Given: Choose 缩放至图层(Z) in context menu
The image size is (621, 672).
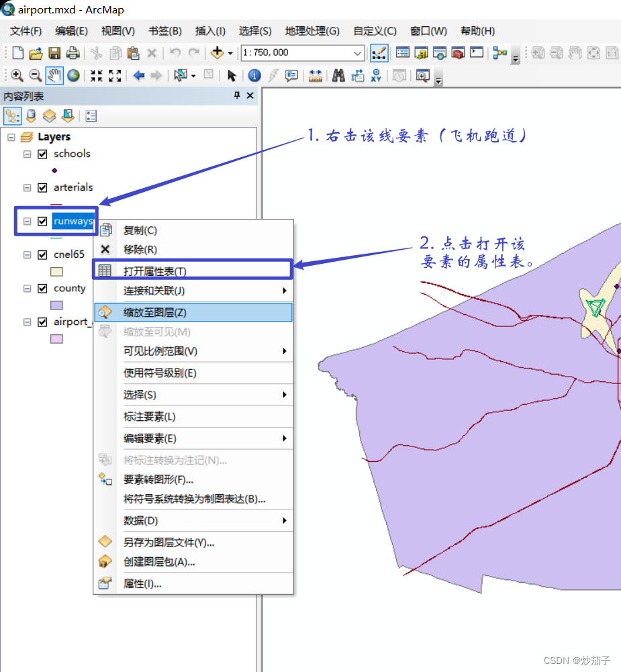Looking at the screenshot, I should coord(193,312).
